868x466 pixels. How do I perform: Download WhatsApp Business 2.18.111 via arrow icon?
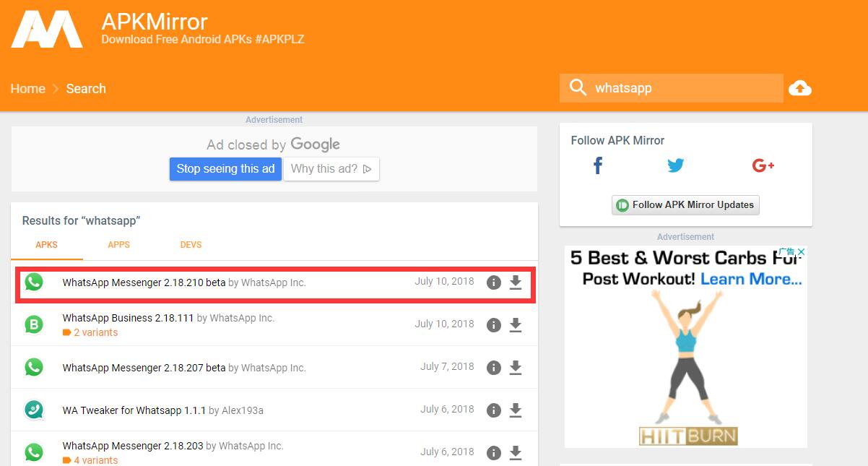point(516,325)
